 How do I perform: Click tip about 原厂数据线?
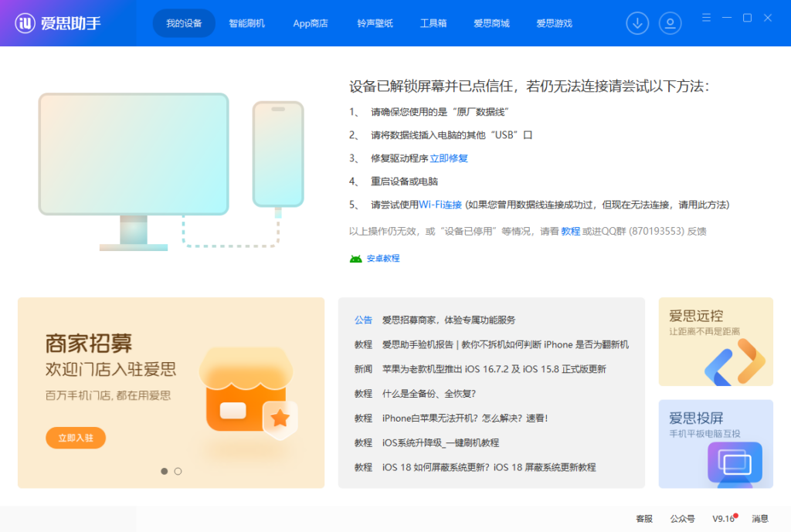[x=440, y=112]
